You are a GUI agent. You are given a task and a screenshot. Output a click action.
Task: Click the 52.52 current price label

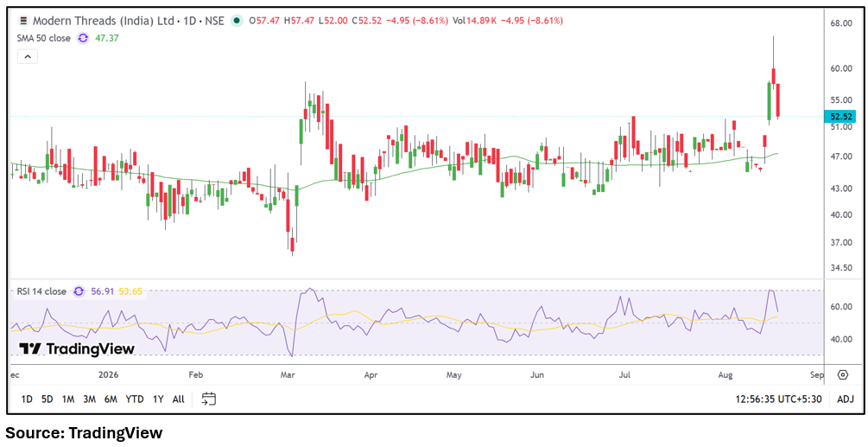(x=839, y=117)
